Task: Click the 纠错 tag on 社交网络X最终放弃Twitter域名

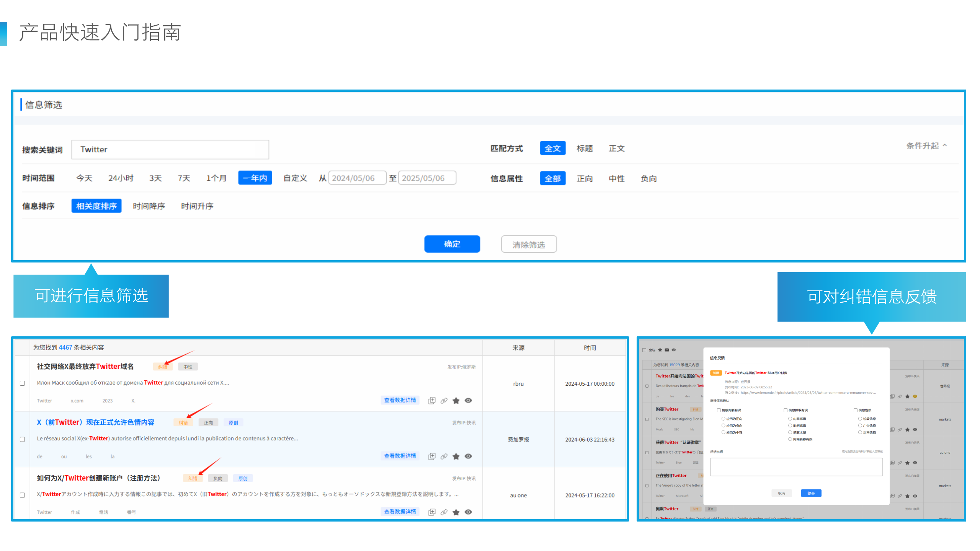Action: pos(163,367)
